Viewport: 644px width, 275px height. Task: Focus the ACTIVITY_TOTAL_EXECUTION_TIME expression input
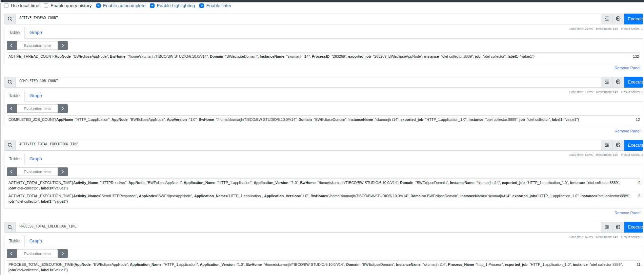click(x=308, y=145)
